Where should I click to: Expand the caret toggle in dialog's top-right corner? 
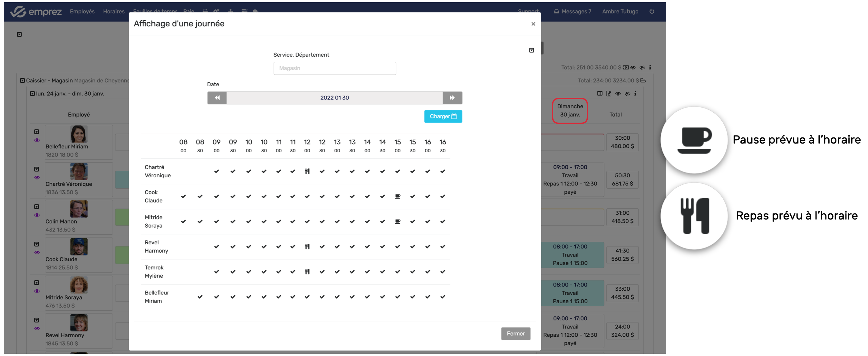tap(531, 50)
